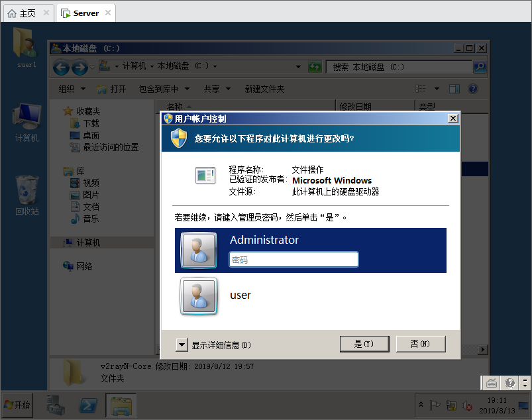Close the 用户帐户控制 dialog
This screenshot has height=420, width=532.
453,119
